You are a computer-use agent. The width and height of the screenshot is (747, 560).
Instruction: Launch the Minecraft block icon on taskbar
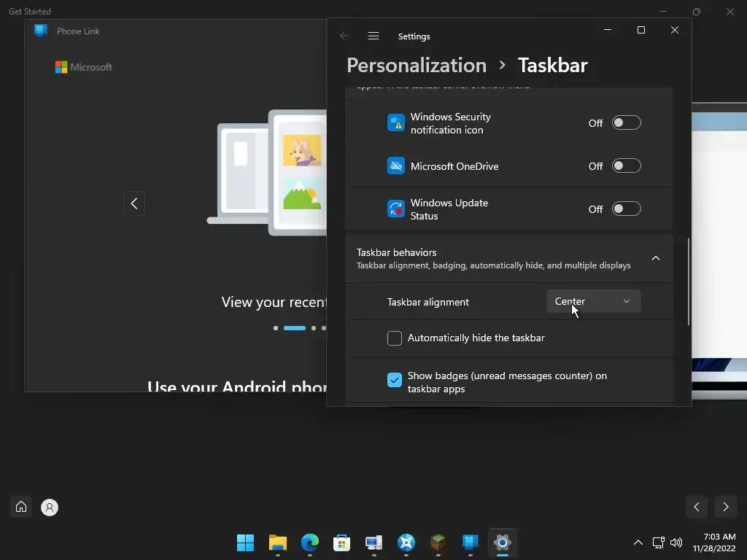coord(438,542)
